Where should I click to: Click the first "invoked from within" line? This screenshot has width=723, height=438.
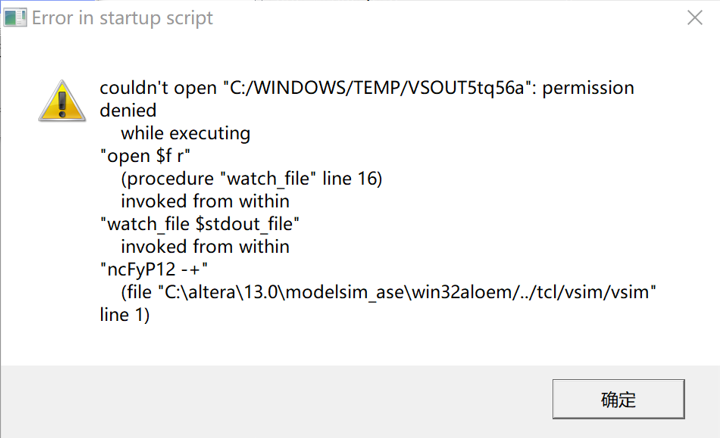[205, 201]
